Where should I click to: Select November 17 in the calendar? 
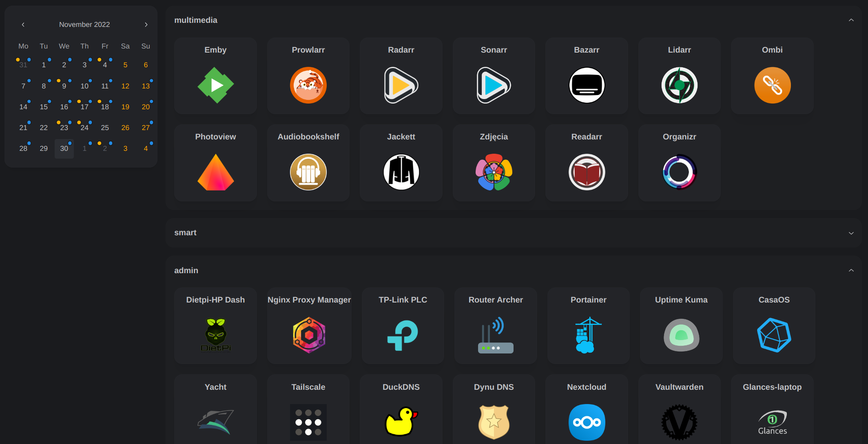point(84,107)
